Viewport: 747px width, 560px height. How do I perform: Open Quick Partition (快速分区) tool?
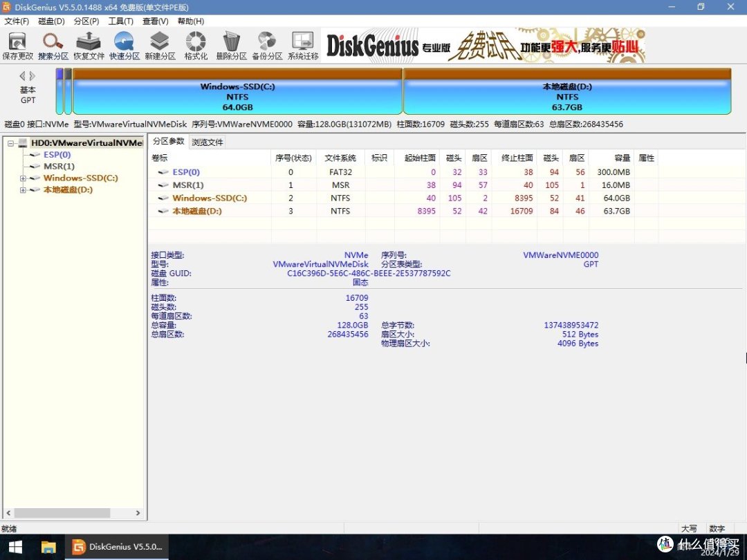pyautogui.click(x=124, y=46)
